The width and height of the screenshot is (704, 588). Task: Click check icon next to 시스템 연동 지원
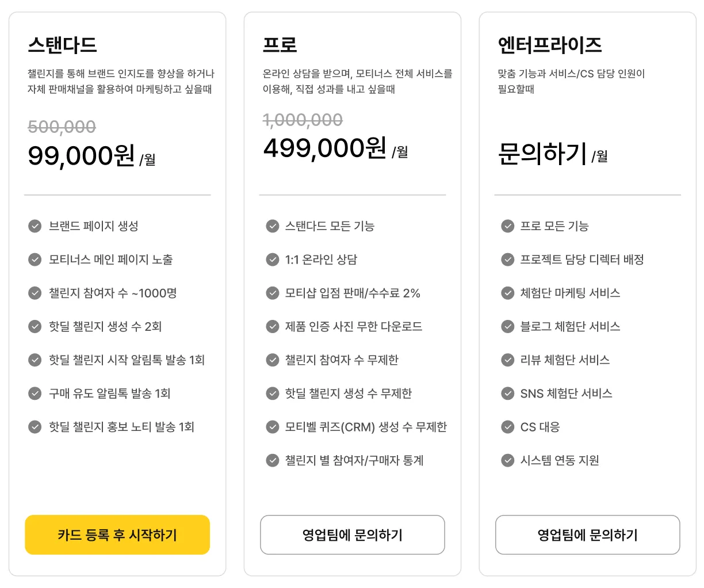507,460
